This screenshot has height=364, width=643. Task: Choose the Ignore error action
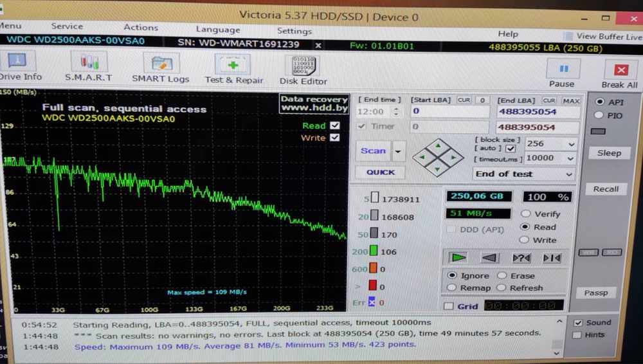click(x=452, y=275)
